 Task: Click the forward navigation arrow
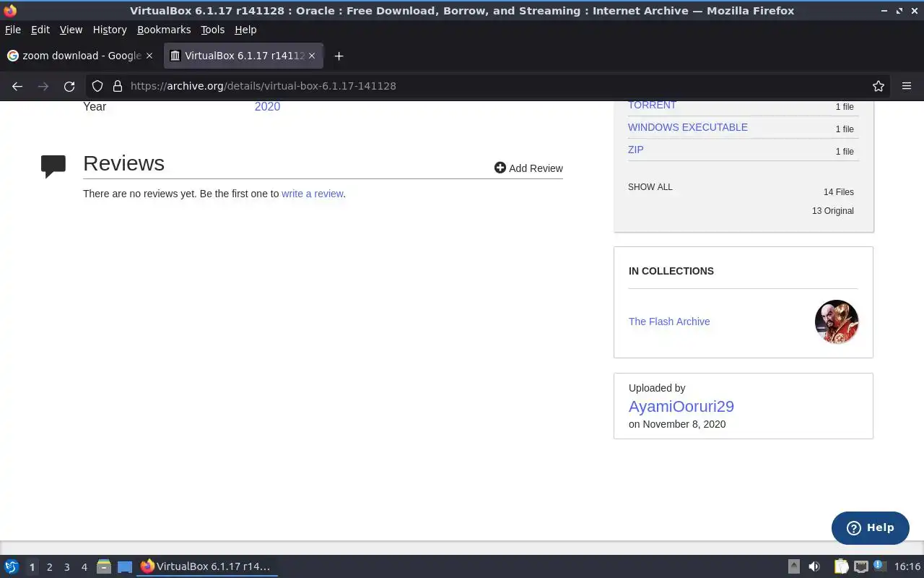click(x=43, y=86)
